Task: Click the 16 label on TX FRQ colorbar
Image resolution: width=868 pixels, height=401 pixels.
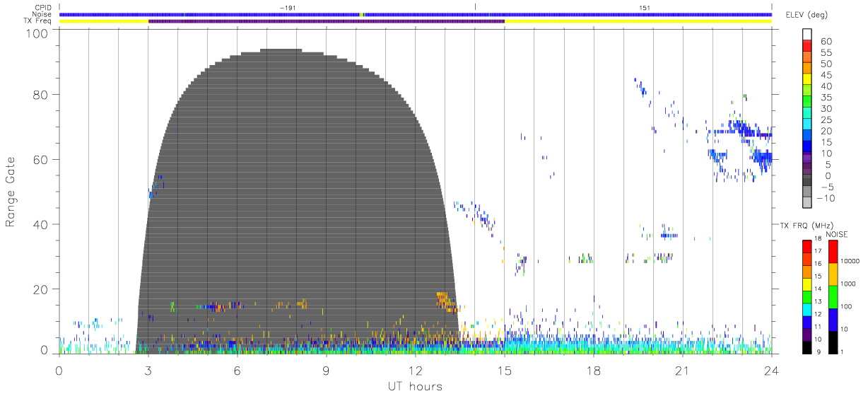Action: [x=818, y=264]
